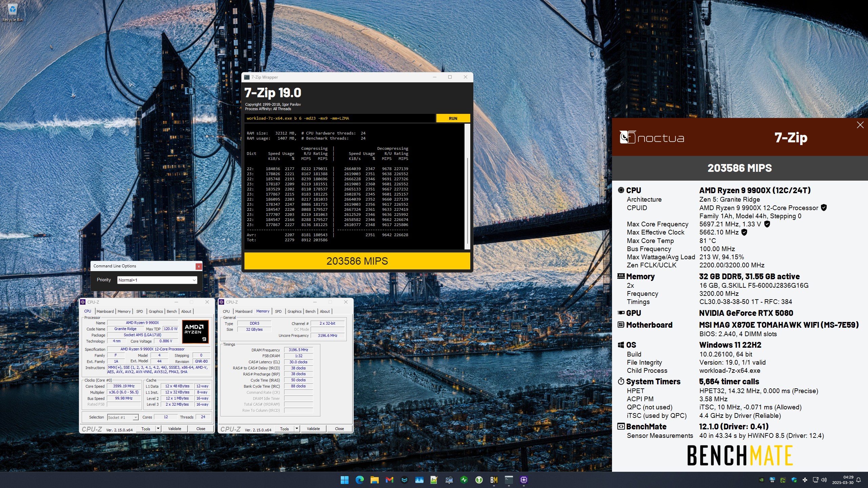The height and width of the screenshot is (488, 868).
Task: Click the 'AMD Ryzen 9 9900X (12C/24T)' CPU heading
Action: click(x=755, y=190)
